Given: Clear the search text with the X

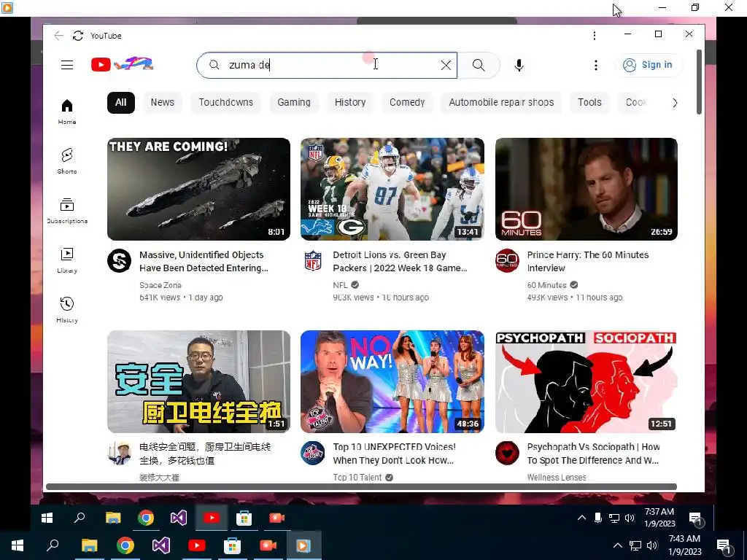Looking at the screenshot, I should tap(446, 65).
